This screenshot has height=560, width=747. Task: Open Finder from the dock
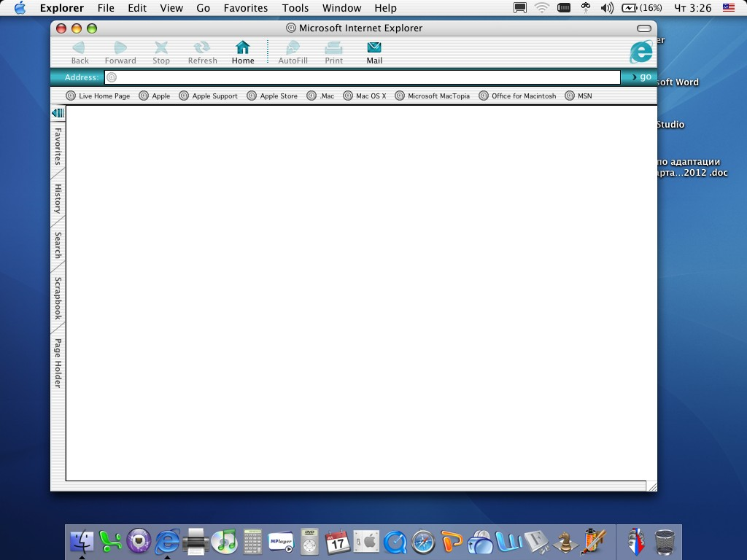coord(82,542)
